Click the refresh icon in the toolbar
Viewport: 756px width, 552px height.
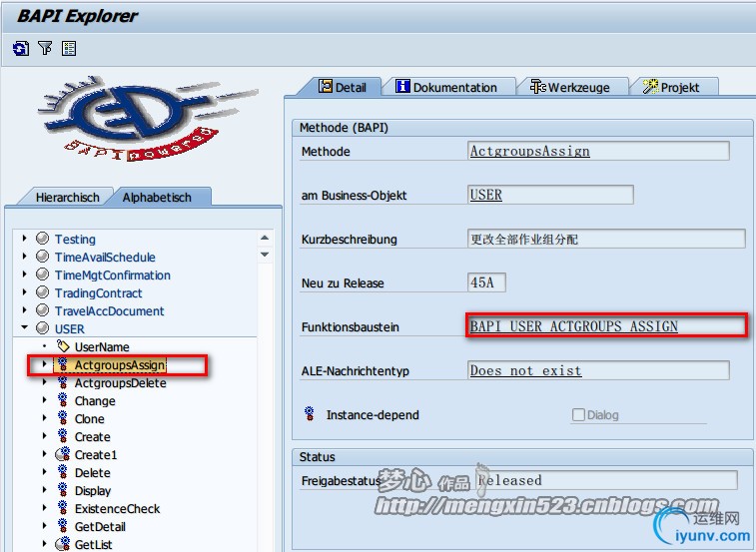21,48
